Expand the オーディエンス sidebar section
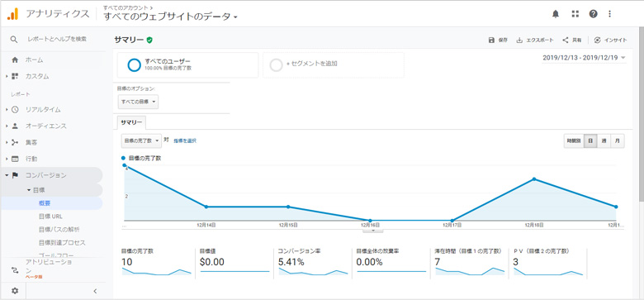Viewport: 644px width, 300px height. click(7, 126)
